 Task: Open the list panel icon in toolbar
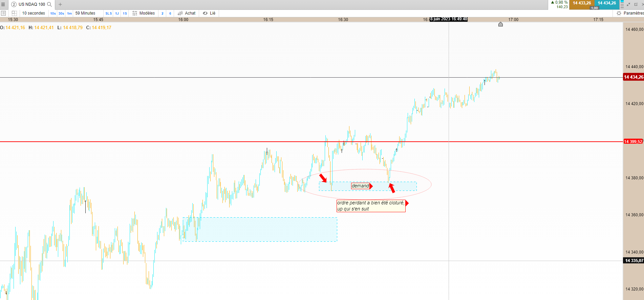coord(3,13)
